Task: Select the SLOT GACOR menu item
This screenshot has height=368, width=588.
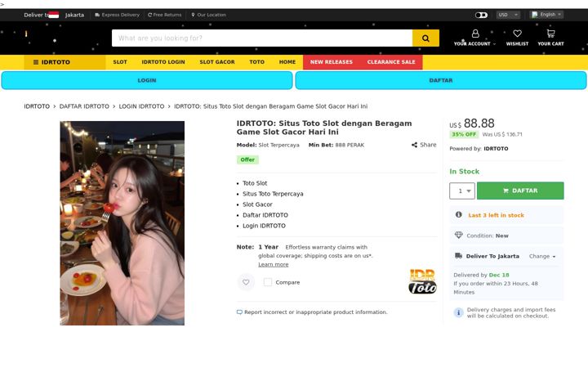Action: pyautogui.click(x=217, y=62)
